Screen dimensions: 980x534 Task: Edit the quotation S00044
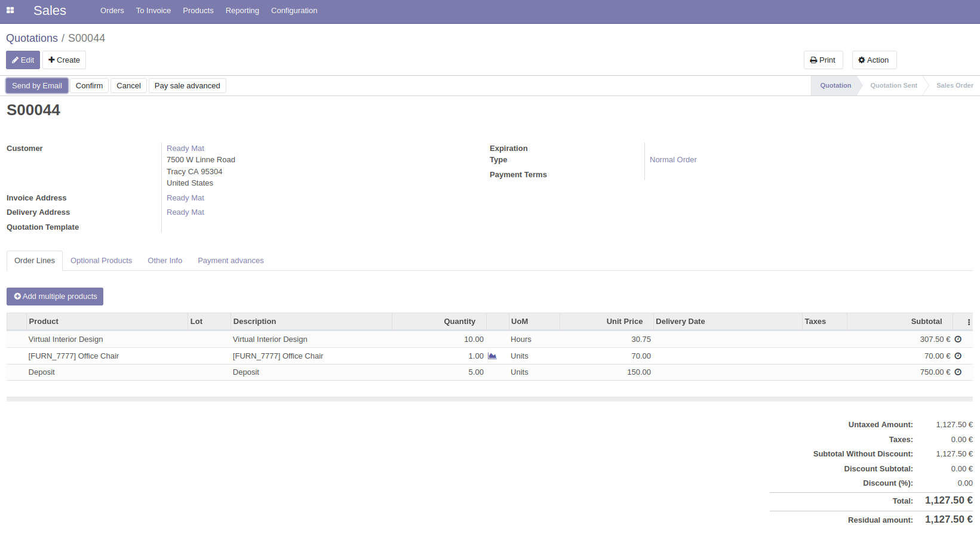pyautogui.click(x=23, y=60)
